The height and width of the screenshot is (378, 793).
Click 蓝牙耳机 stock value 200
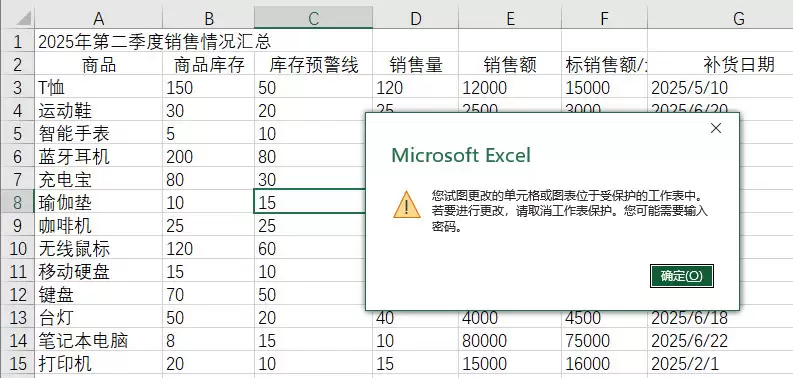point(208,156)
